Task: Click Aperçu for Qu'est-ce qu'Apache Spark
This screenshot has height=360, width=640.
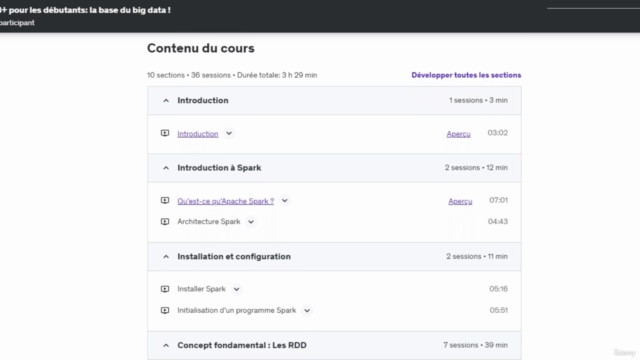Action: [460, 201]
